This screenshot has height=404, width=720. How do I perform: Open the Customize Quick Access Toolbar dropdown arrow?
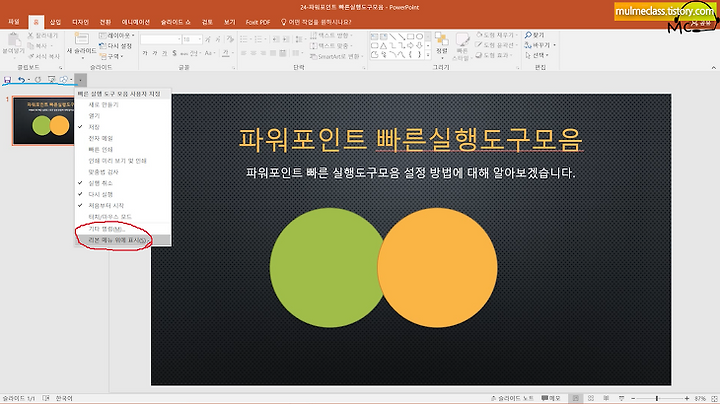coord(80,80)
